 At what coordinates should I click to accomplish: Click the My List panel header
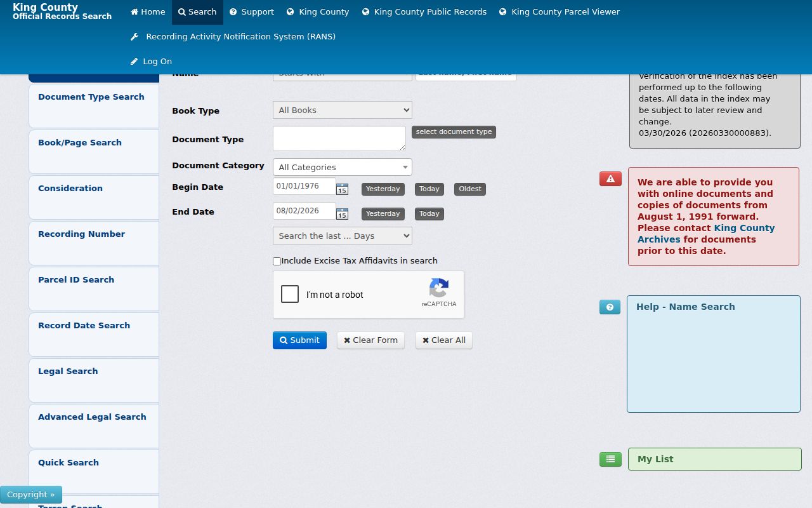715,459
